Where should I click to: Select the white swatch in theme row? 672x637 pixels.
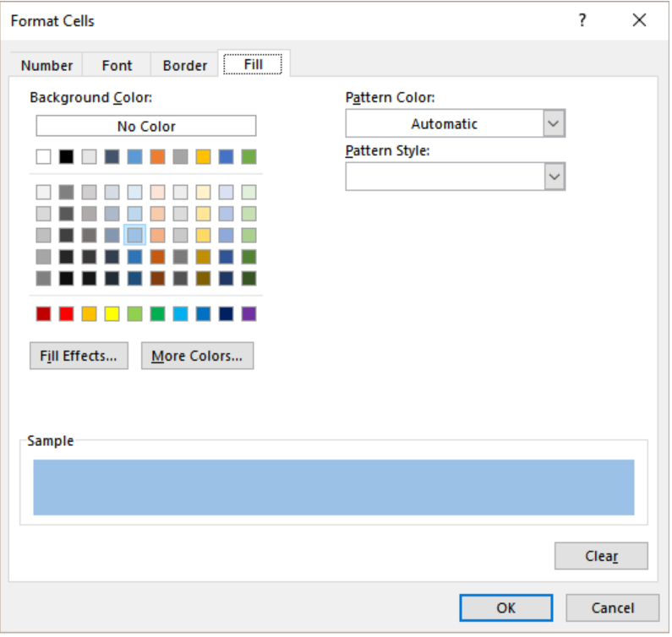coord(43,157)
